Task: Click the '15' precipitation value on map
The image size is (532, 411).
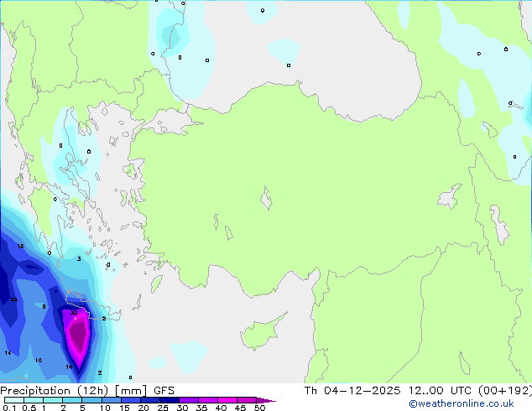Action: 21,247
